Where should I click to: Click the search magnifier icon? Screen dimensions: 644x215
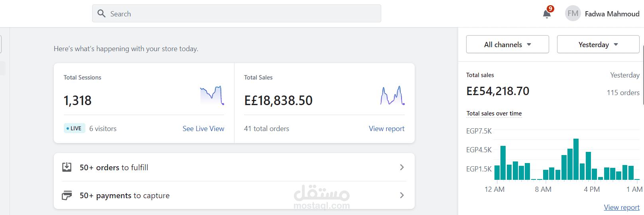[102, 14]
